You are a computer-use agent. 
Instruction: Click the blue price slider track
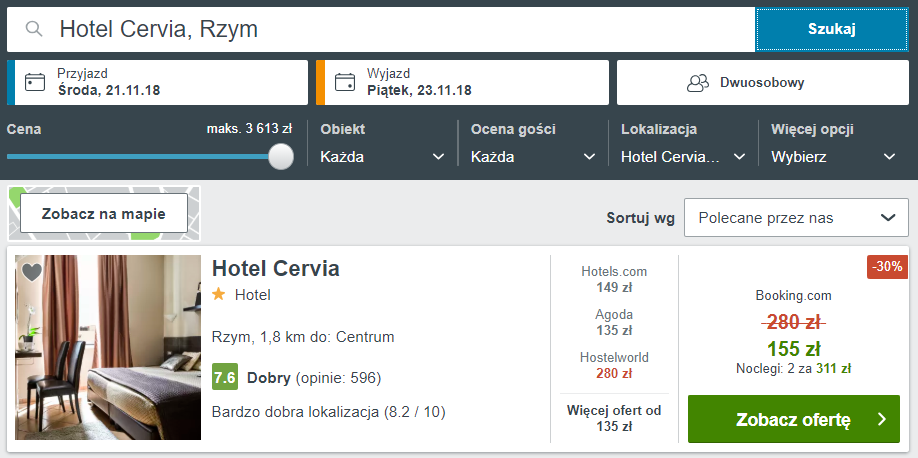pos(138,156)
